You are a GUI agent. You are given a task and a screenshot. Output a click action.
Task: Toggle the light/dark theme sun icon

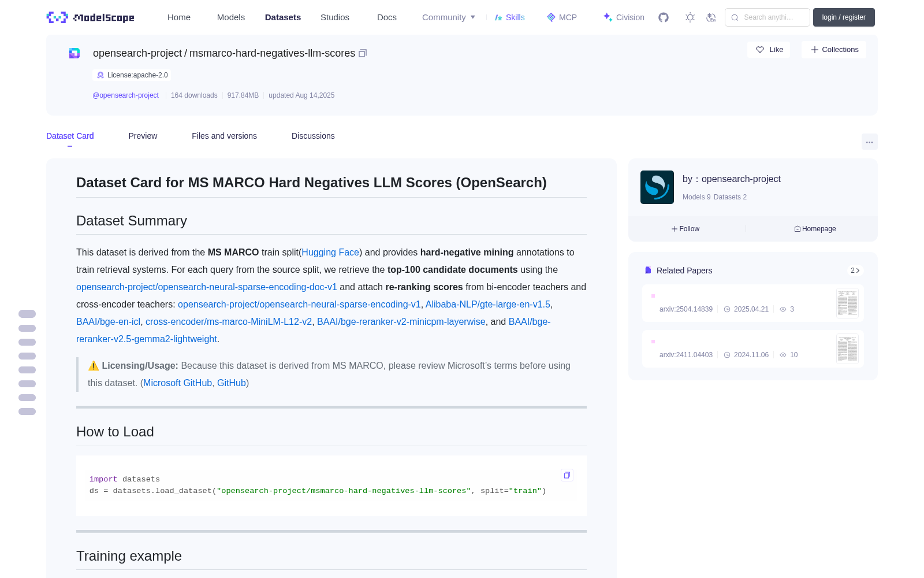click(690, 17)
